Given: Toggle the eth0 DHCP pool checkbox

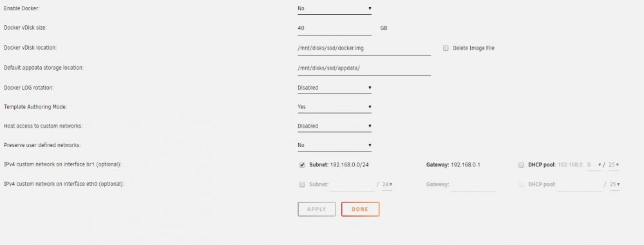Looking at the screenshot, I should [x=521, y=184].
